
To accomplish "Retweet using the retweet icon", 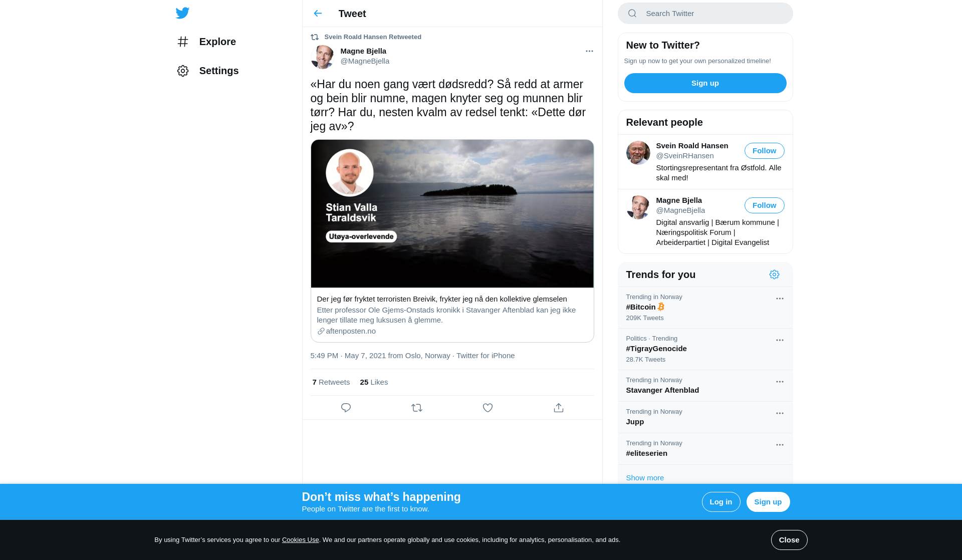I will tap(417, 408).
